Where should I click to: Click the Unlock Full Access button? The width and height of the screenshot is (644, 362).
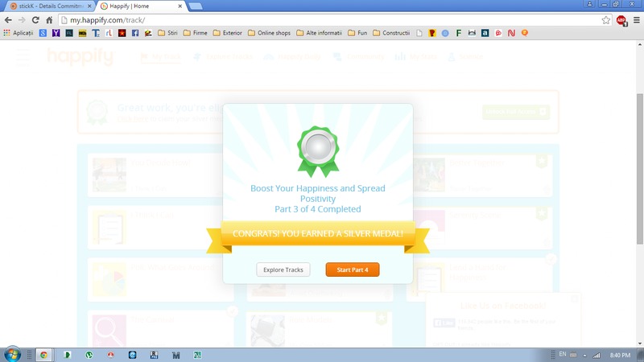tap(516, 112)
